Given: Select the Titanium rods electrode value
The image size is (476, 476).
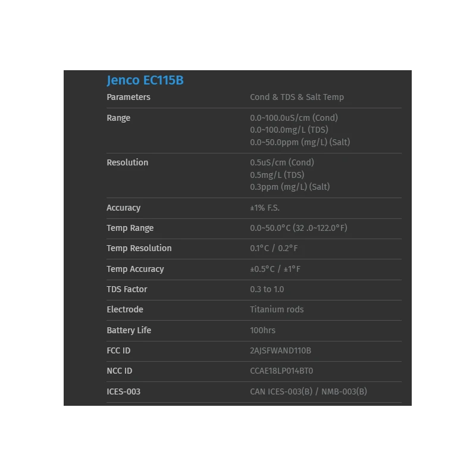Looking at the screenshot, I should pyautogui.click(x=277, y=309).
